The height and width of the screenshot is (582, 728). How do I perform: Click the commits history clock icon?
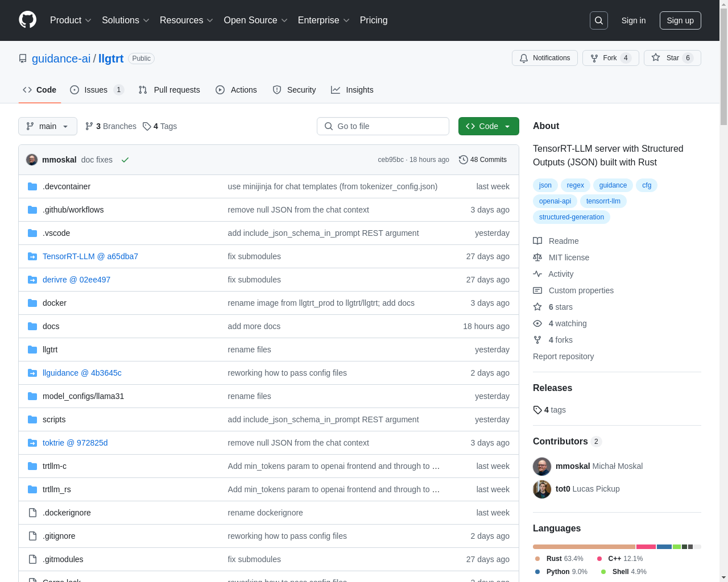coord(464,160)
